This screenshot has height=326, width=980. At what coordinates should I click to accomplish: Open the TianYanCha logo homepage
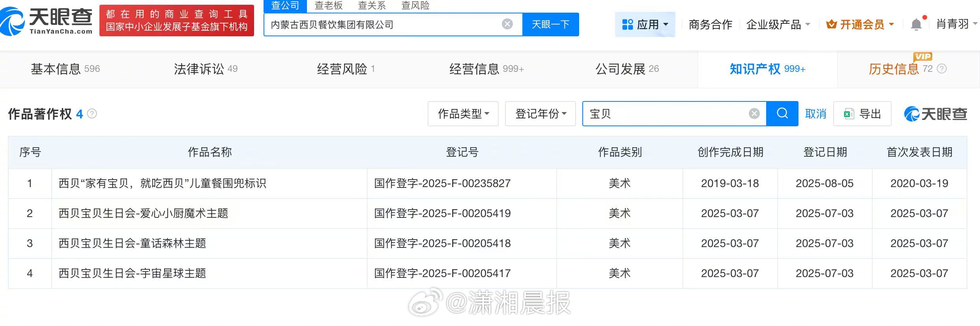tap(47, 21)
